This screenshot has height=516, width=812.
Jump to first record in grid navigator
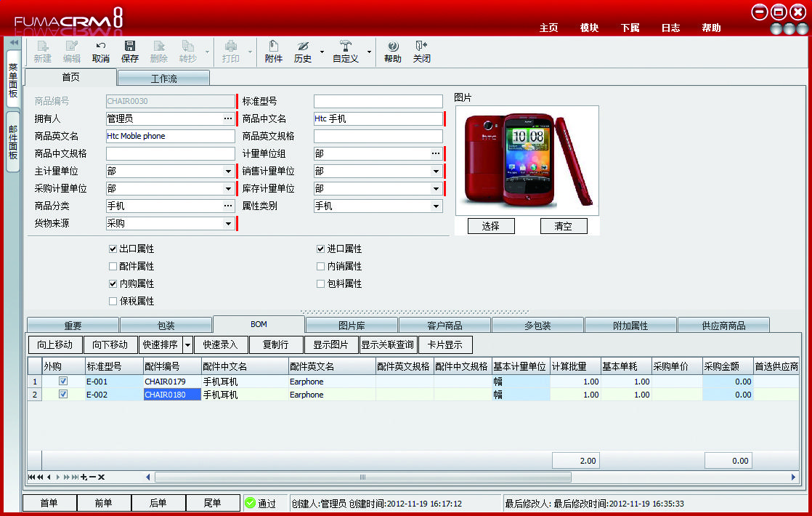(x=31, y=477)
